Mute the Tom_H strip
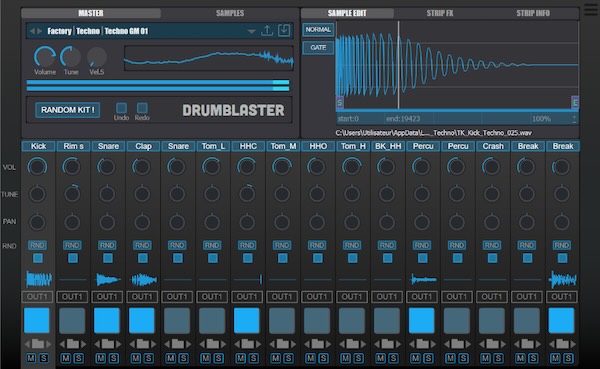600x369 pixels. (x=346, y=358)
